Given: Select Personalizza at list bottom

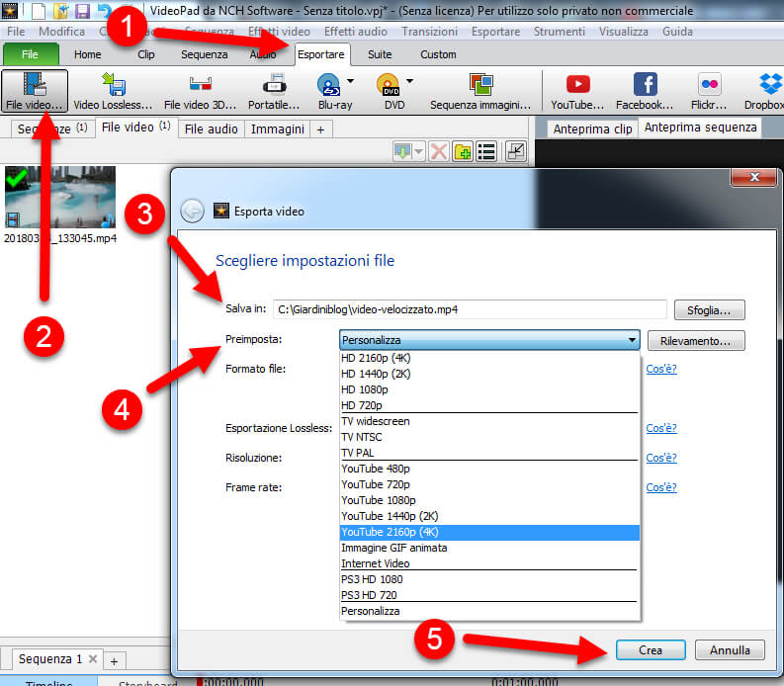Looking at the screenshot, I should click(x=489, y=611).
